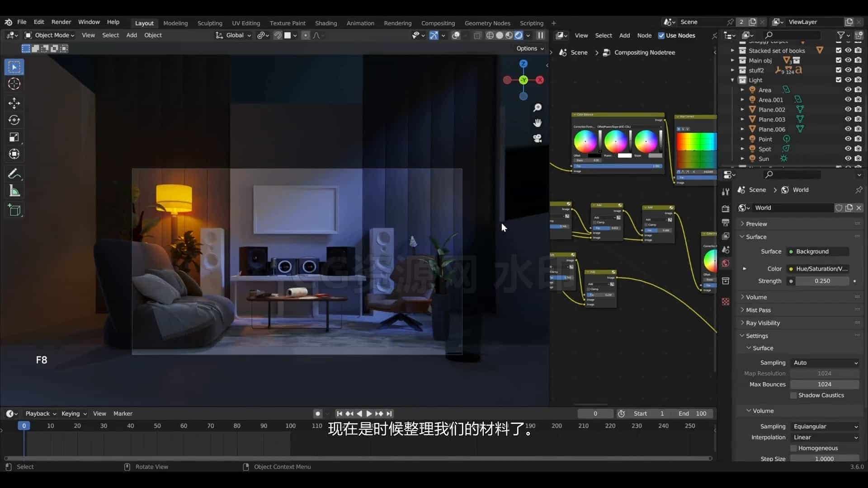868x488 pixels.
Task: Select the Move tool
Action: coord(14,103)
